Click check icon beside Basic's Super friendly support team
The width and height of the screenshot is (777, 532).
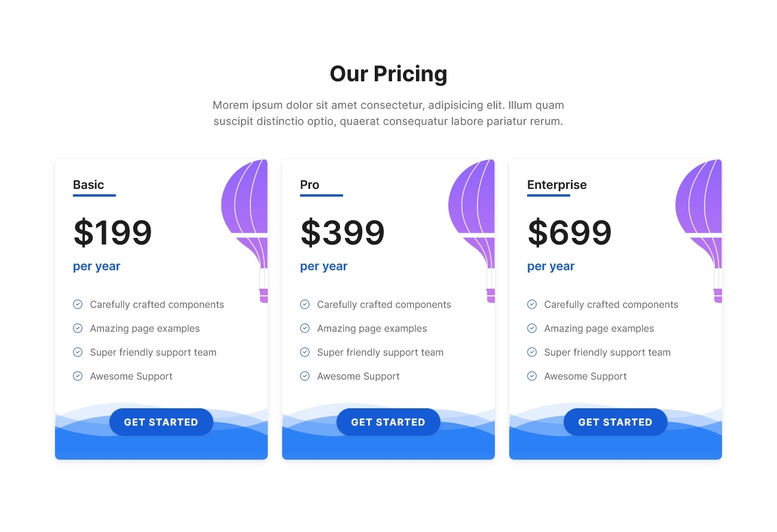coord(78,352)
